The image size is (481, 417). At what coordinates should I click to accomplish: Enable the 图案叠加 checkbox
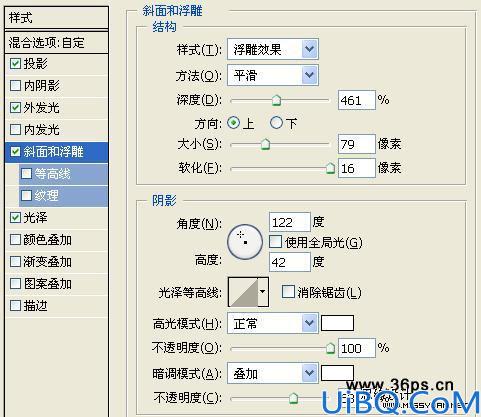pyautogui.click(x=15, y=284)
